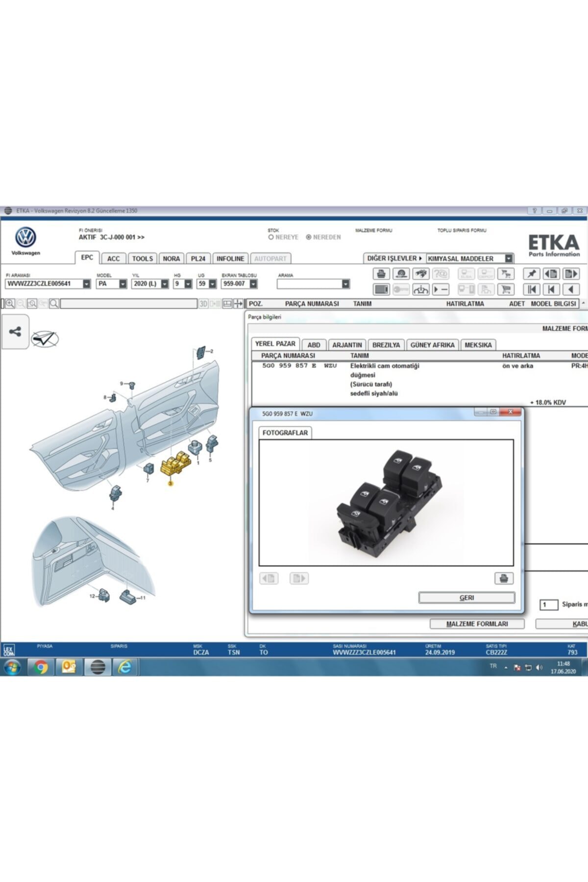The height and width of the screenshot is (882, 588).
Task: Jump to first page with the leftmost skip-back arrow icon
Action: [x=532, y=290]
